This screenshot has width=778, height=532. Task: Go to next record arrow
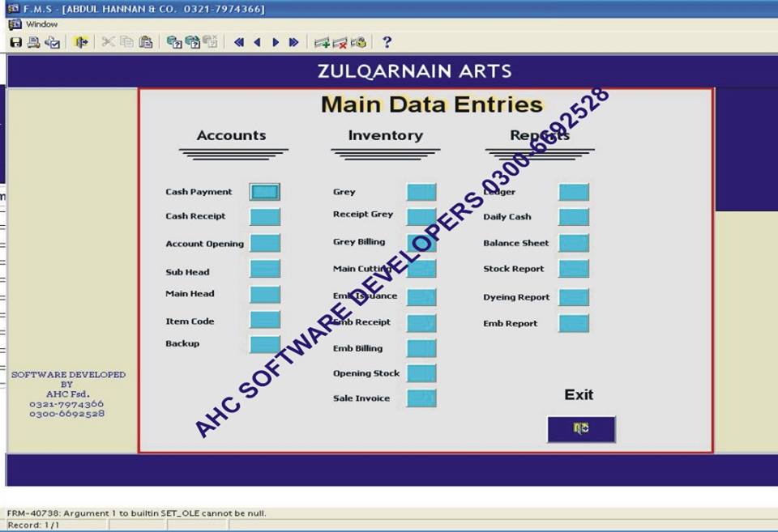pos(276,42)
